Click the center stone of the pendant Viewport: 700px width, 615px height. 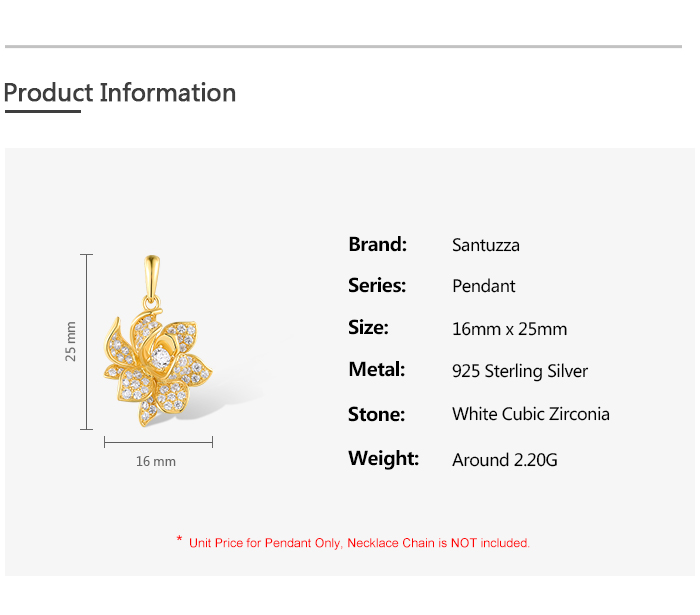tap(160, 357)
